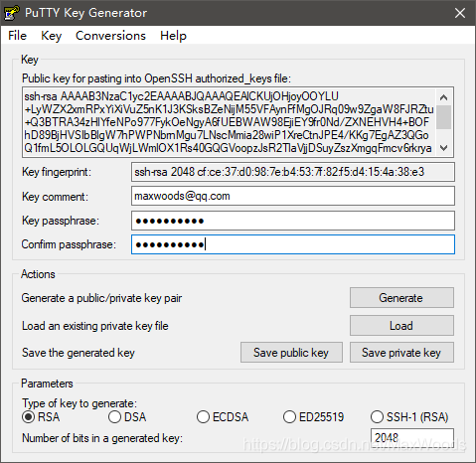Click the Load button
This screenshot has height=463, width=476.
(401, 326)
